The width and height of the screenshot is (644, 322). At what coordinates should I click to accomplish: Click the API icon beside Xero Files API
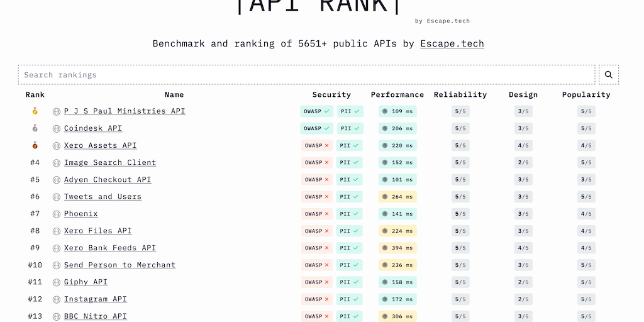tap(57, 231)
